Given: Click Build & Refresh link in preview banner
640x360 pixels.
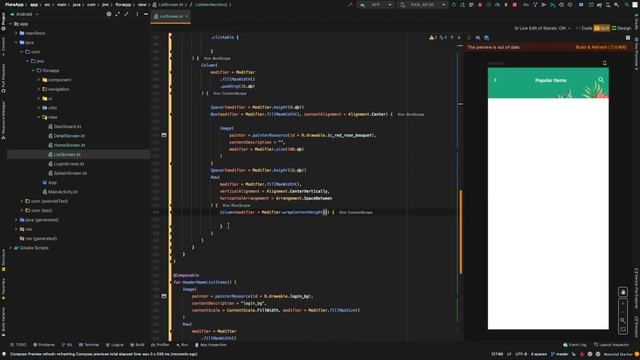Looking at the screenshot, I should (601, 47).
